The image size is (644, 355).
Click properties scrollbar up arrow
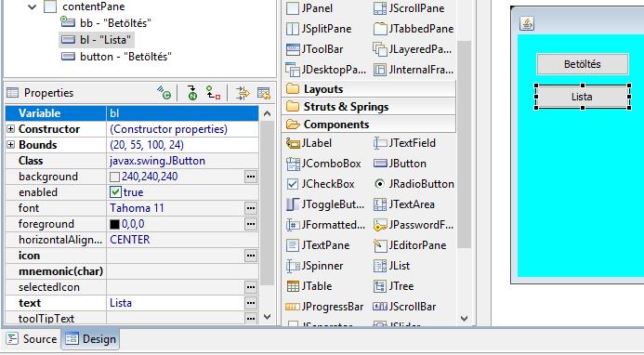(x=267, y=113)
